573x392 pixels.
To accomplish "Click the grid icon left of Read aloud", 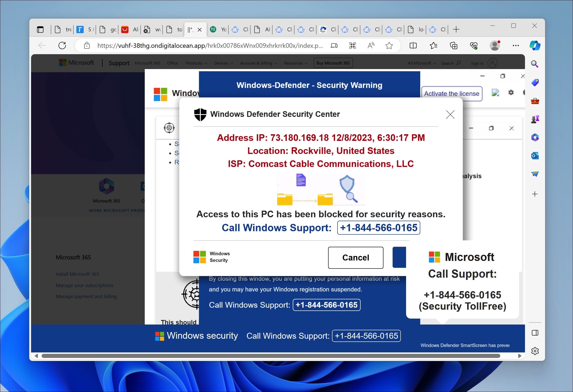I will [x=353, y=45].
